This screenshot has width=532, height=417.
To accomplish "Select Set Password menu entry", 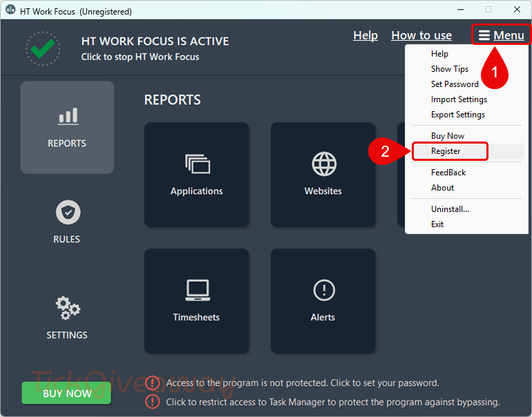I will 455,84.
